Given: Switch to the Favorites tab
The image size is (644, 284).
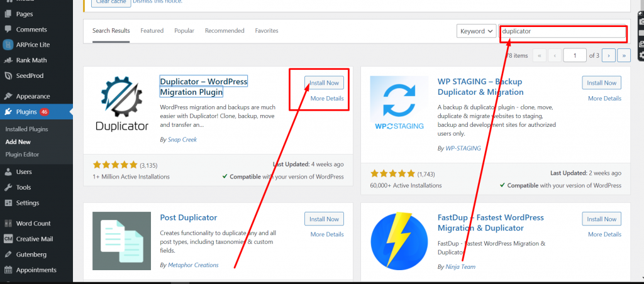Looking at the screenshot, I should coord(267,31).
